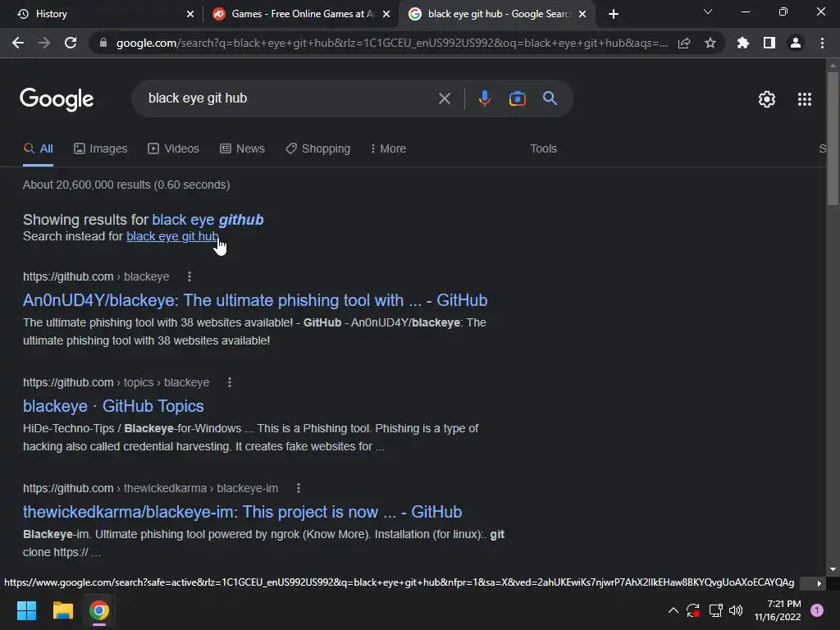Show hidden system tray icons

(673, 610)
